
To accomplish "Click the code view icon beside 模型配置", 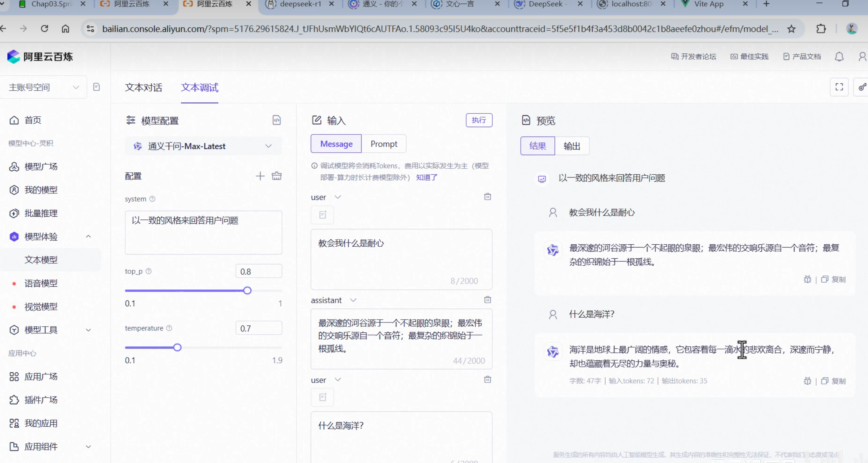I will click(x=276, y=120).
